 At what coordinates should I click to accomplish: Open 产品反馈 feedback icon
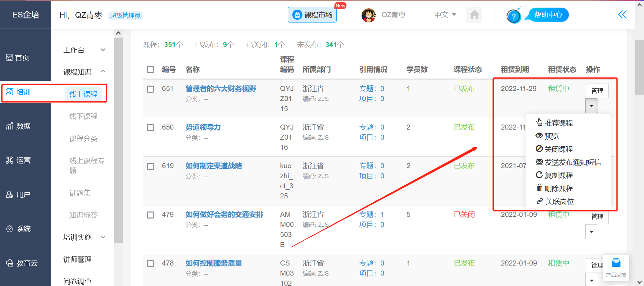616,267
